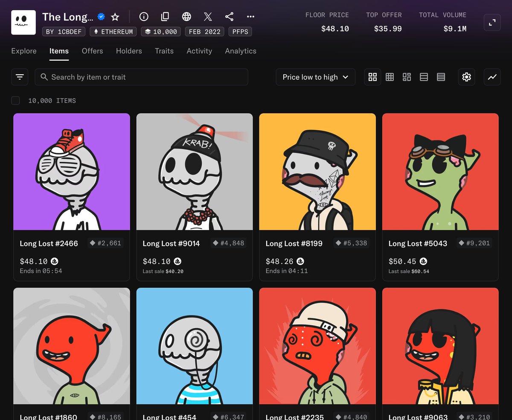Open Long Lost #9063 thumbnail

tap(440, 346)
